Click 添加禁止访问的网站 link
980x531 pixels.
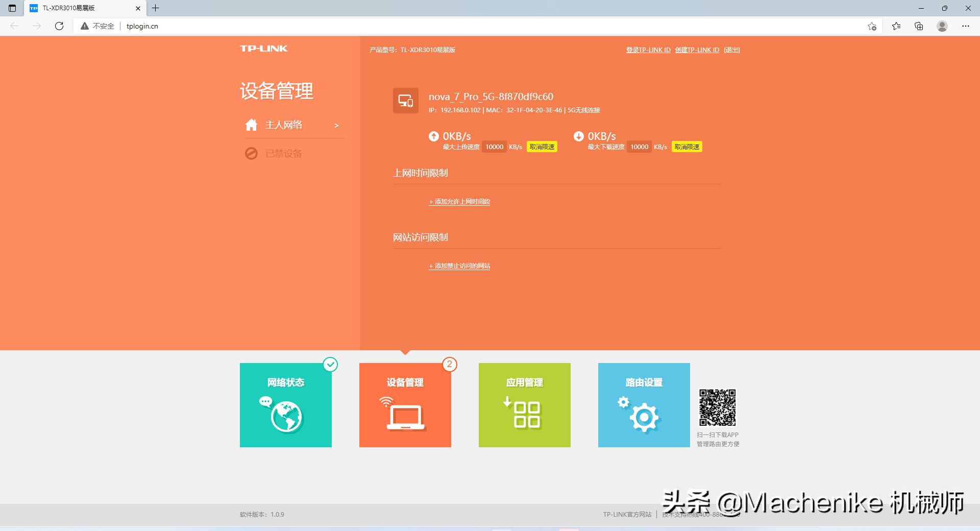click(459, 266)
